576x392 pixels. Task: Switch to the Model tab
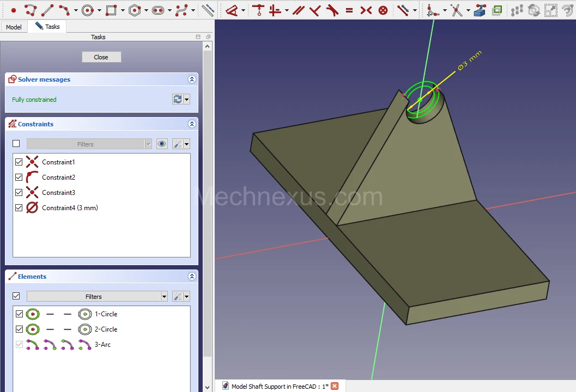(14, 27)
